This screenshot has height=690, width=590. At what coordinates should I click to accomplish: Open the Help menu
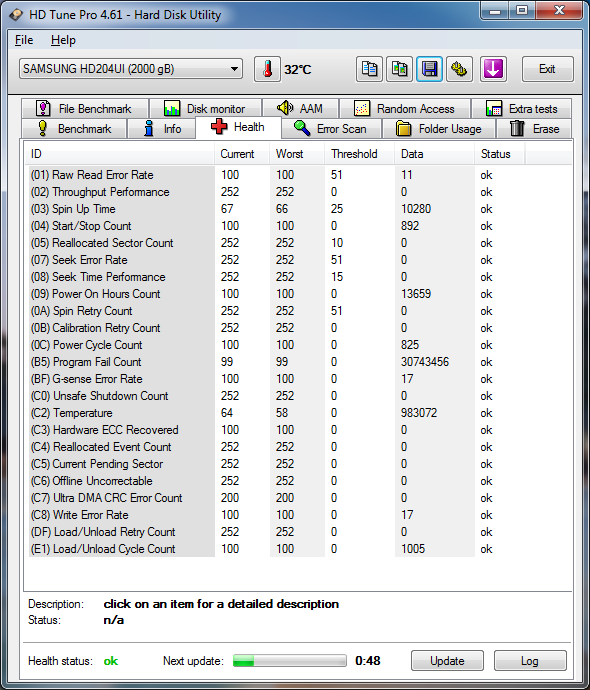pyautogui.click(x=63, y=40)
